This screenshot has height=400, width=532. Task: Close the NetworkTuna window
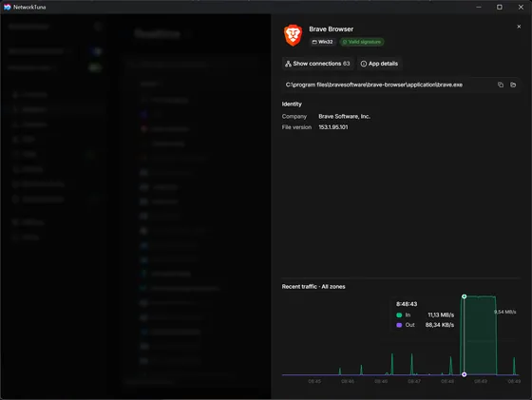click(x=521, y=7)
